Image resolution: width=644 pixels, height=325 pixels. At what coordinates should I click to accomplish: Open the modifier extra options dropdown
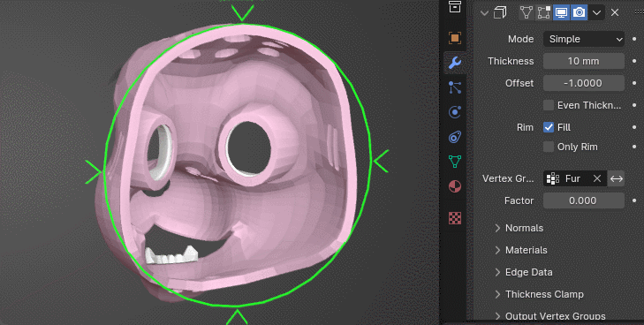[x=597, y=12]
